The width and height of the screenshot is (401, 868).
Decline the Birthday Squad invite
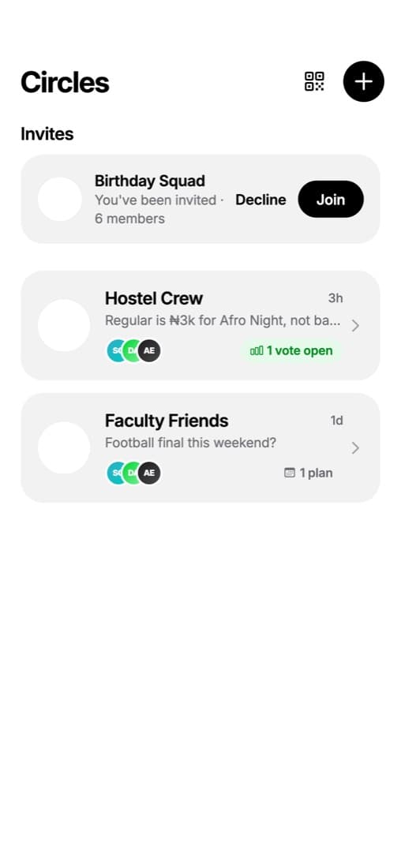[x=260, y=200]
